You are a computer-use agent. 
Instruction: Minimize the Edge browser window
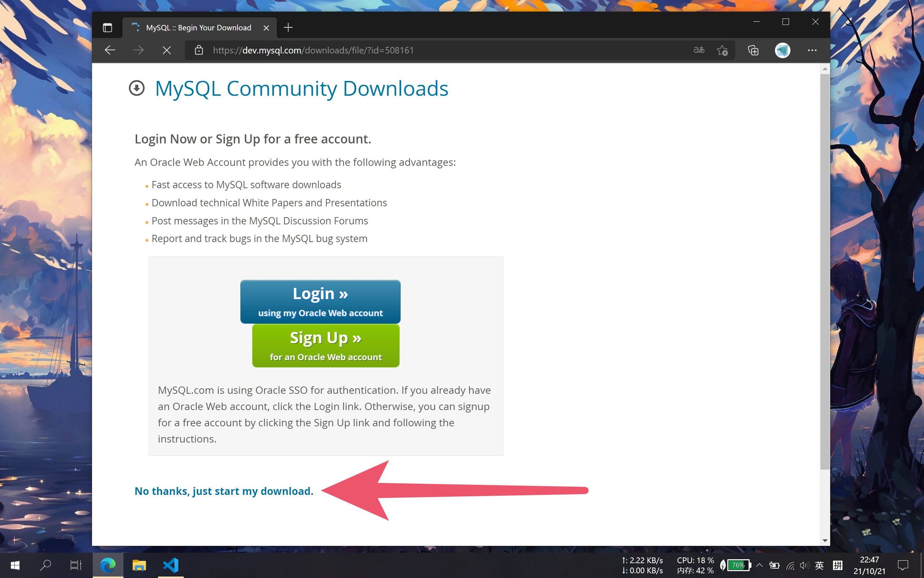click(x=757, y=22)
